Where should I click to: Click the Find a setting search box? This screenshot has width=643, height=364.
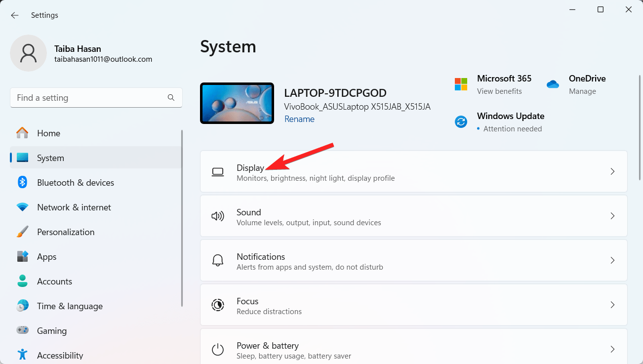(x=96, y=97)
